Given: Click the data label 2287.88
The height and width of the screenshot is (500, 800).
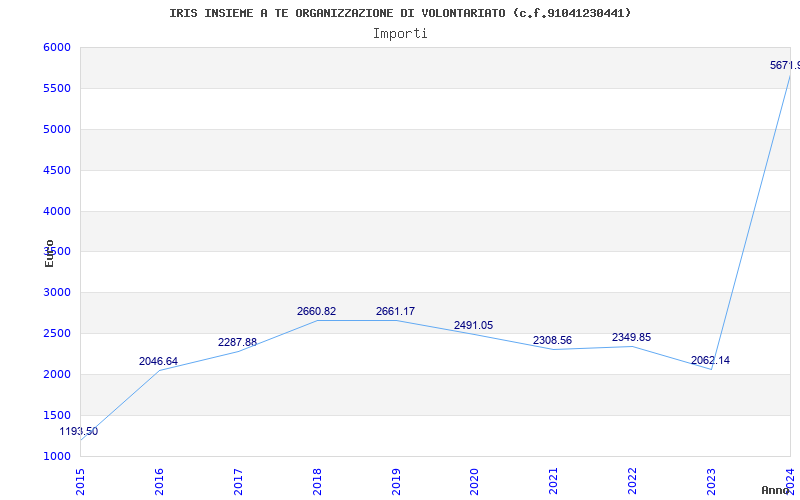Looking at the screenshot, I should (x=237, y=342).
